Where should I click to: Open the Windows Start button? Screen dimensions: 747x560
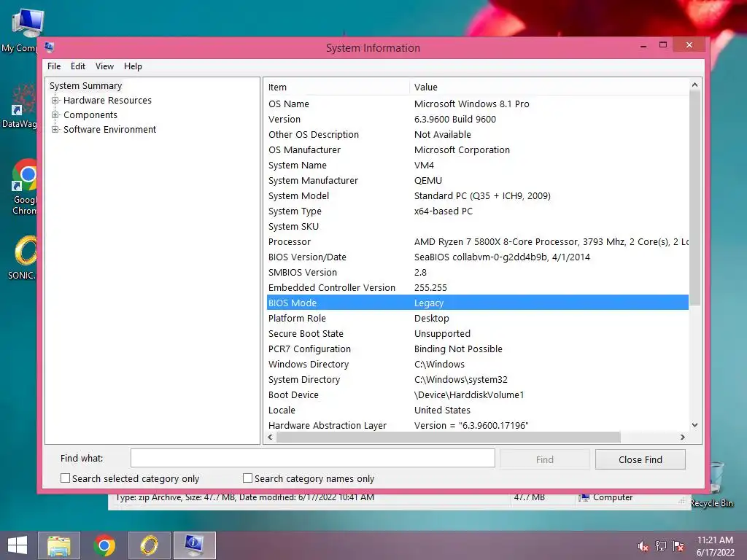pos(18,545)
